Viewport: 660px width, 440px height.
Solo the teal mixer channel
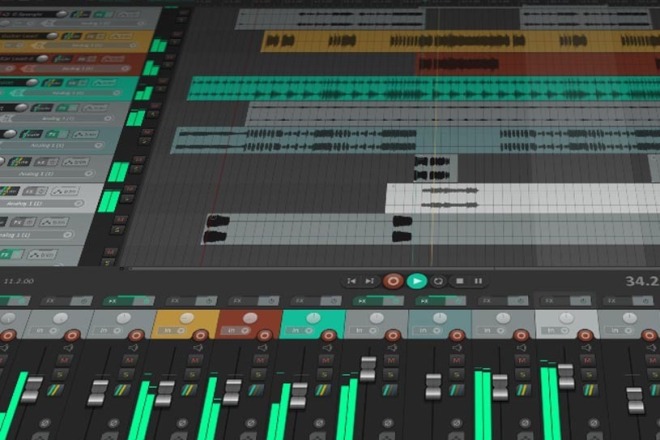click(x=324, y=374)
